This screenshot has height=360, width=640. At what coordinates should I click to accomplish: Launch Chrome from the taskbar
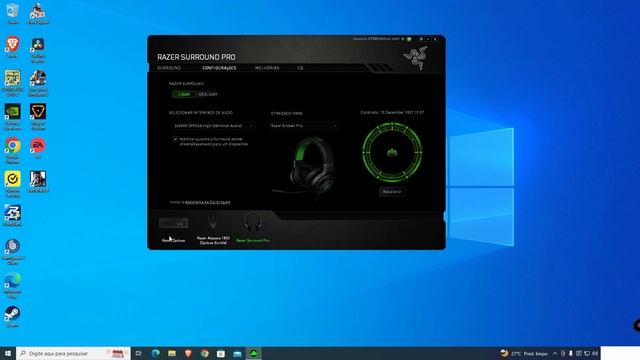pos(204,353)
